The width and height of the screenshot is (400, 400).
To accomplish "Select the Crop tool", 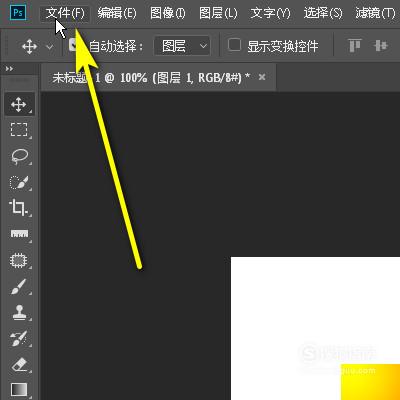I will 19,208.
